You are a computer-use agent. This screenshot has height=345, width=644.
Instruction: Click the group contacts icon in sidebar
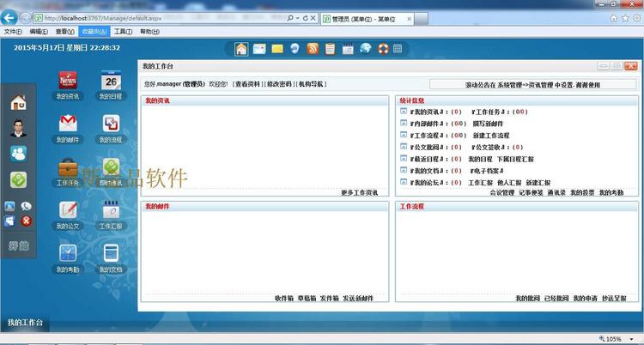coord(19,154)
